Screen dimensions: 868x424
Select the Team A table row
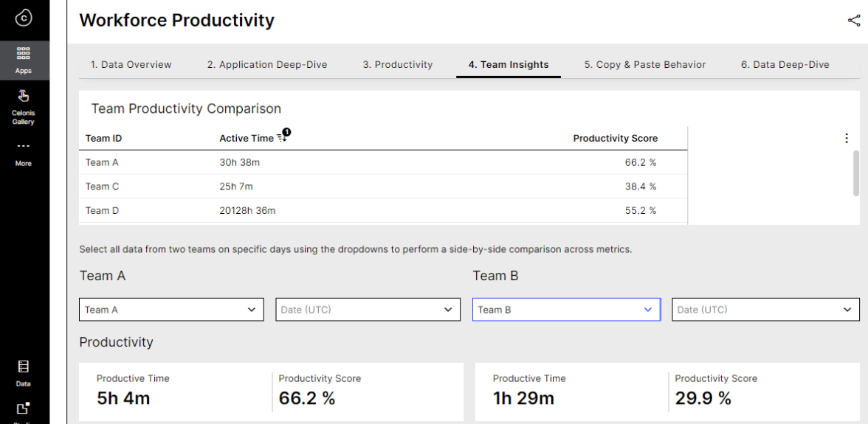(383, 162)
